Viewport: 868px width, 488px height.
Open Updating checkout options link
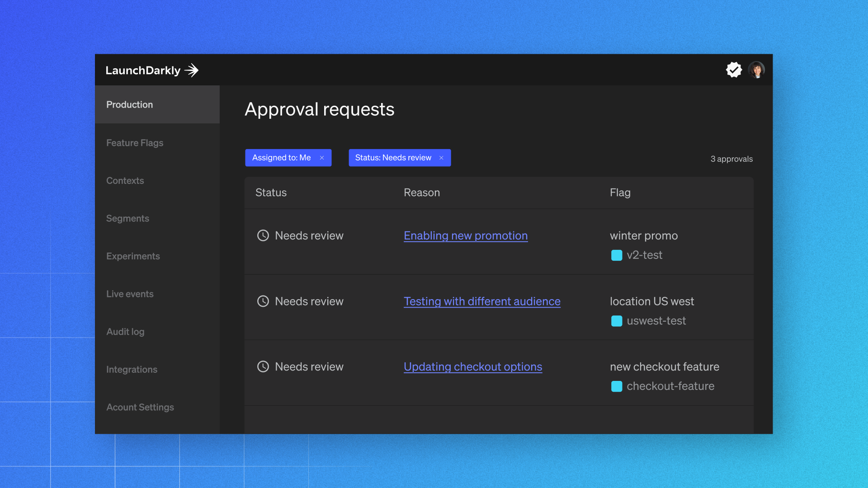click(473, 366)
